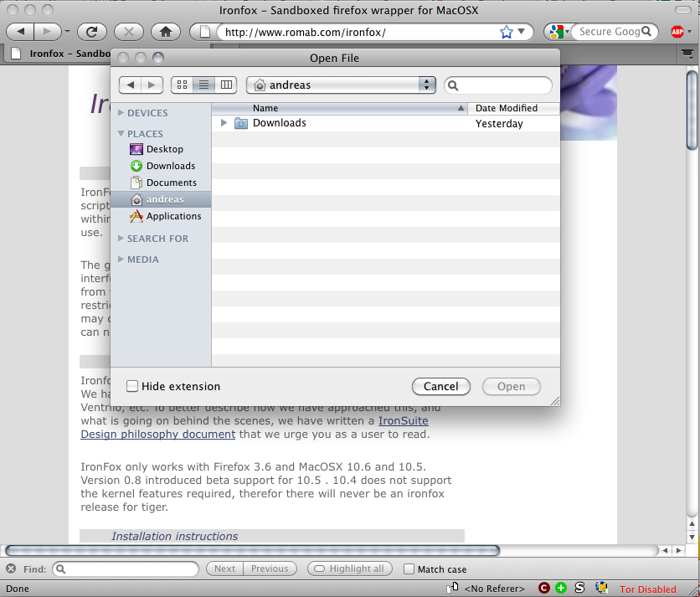Open the IronSuite Design philosophy document link

tap(403, 421)
